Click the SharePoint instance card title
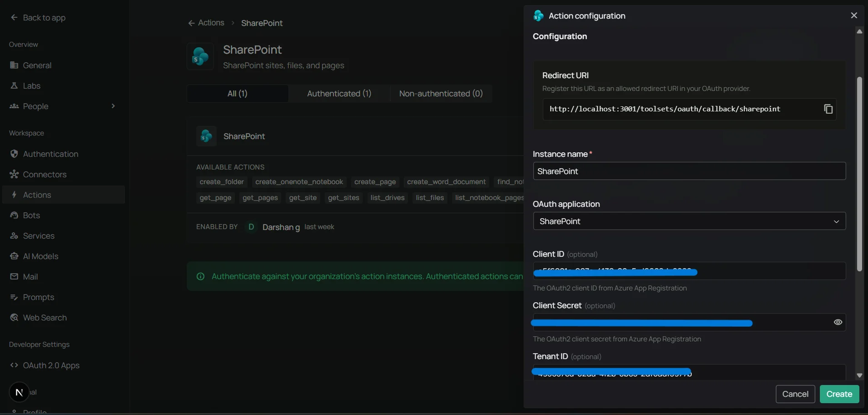 244,136
